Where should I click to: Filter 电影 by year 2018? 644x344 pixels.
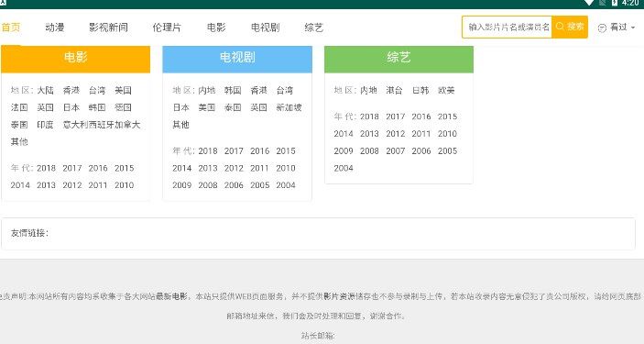46,168
